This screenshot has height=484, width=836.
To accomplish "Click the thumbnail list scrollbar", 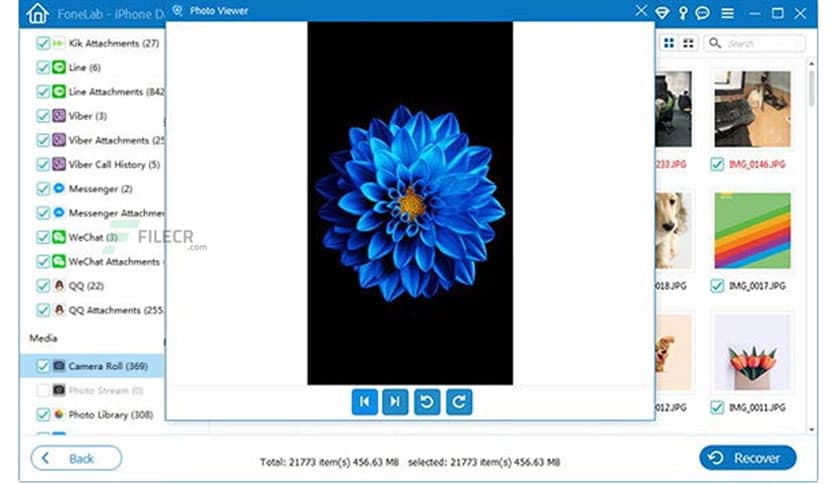I will [x=811, y=88].
